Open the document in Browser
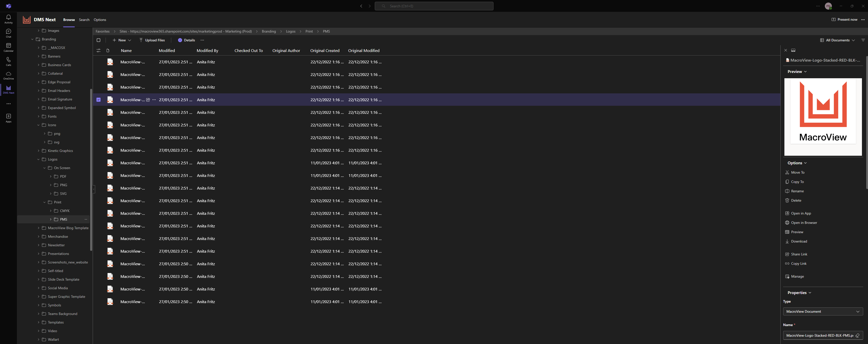Image resolution: width=868 pixels, height=344 pixels. tap(803, 223)
